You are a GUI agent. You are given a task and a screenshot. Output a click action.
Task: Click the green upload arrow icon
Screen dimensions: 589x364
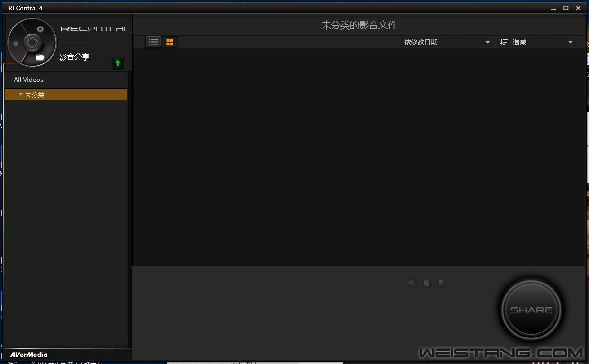tap(117, 63)
